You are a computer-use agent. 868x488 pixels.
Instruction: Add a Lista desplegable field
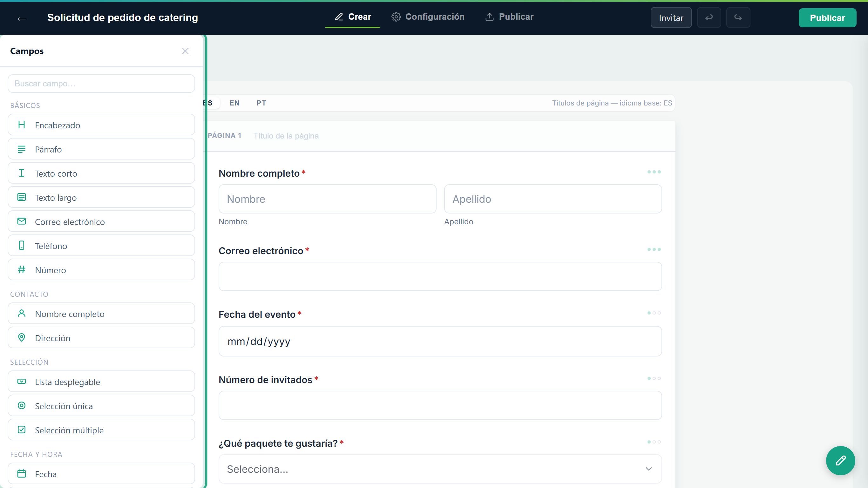click(x=101, y=382)
